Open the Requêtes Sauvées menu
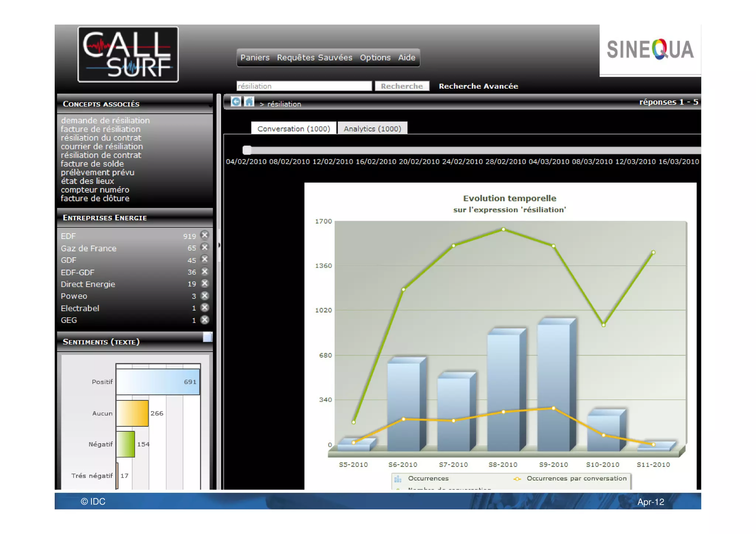The image size is (756, 534). coord(315,58)
